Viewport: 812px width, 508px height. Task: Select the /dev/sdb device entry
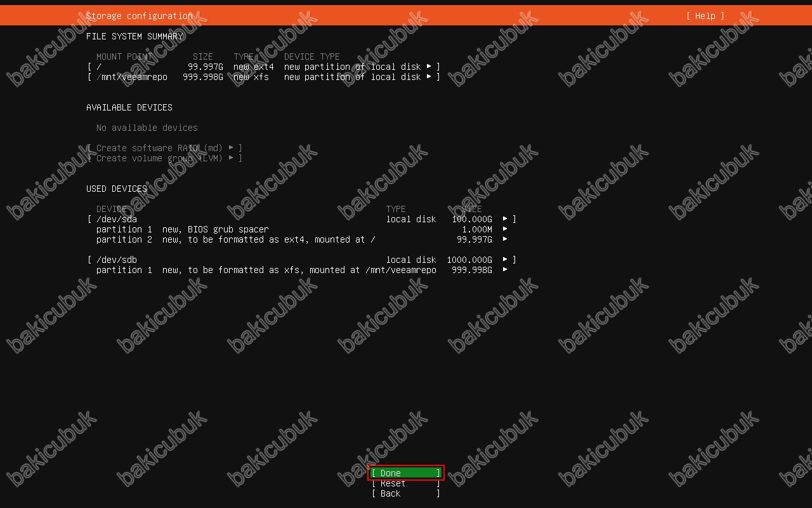(x=117, y=260)
